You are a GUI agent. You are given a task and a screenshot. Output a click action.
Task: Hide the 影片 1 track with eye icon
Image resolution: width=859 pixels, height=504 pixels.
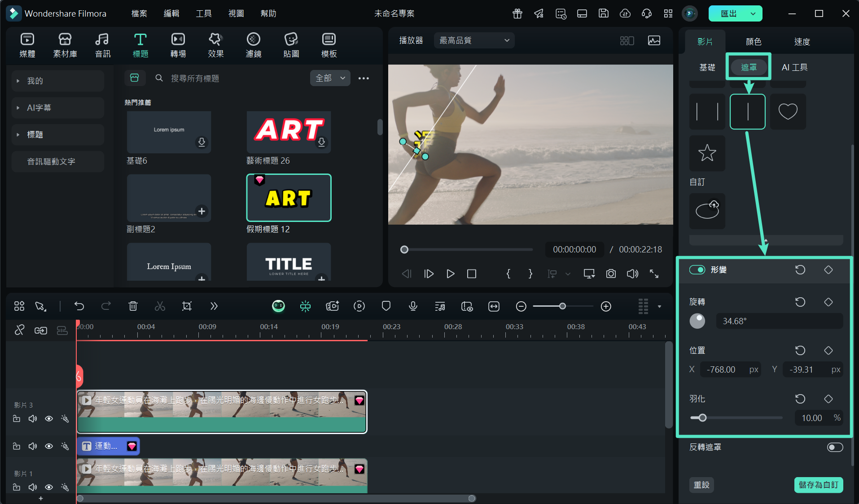pyautogui.click(x=49, y=487)
